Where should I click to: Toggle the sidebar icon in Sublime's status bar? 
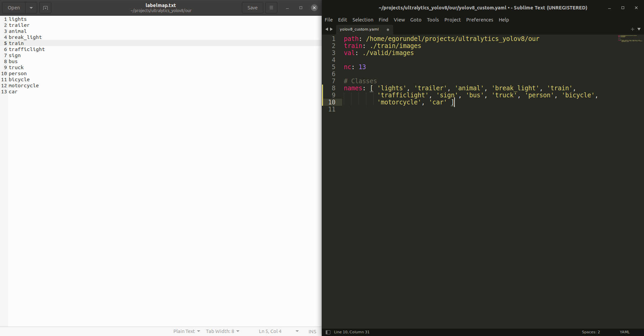click(x=328, y=332)
